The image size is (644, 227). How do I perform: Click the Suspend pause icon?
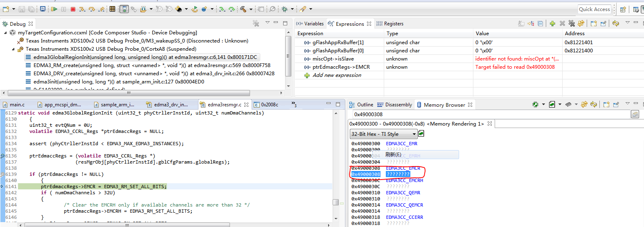[63, 9]
